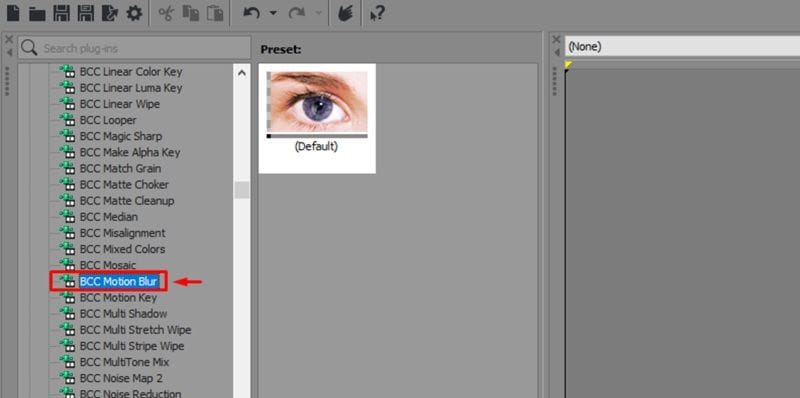800x398 pixels.
Task: Select BCC Mosaic plug-in
Action: click(108, 265)
